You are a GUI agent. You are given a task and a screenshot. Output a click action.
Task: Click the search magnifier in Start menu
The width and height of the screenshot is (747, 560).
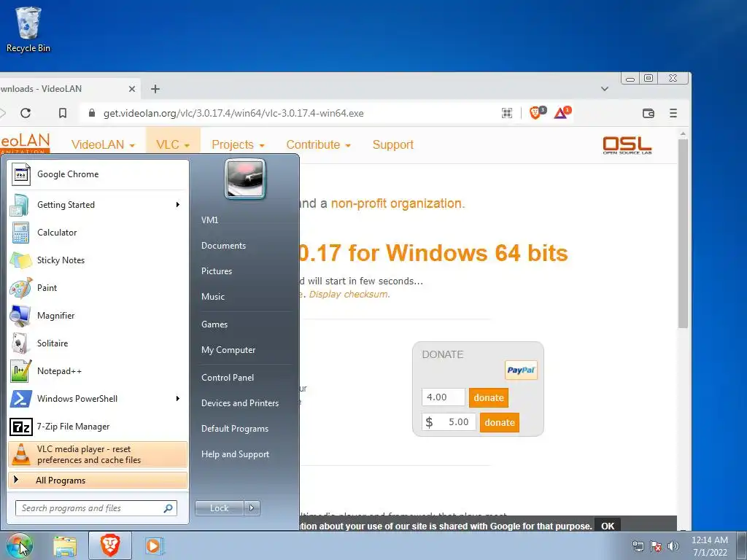tap(169, 508)
